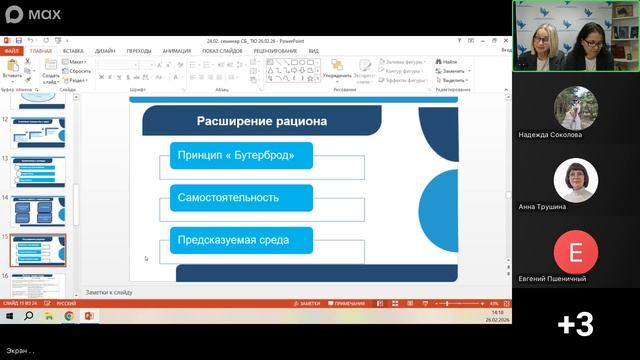Open the Макет layout dropdown
The image size is (640, 360).
[74, 62]
